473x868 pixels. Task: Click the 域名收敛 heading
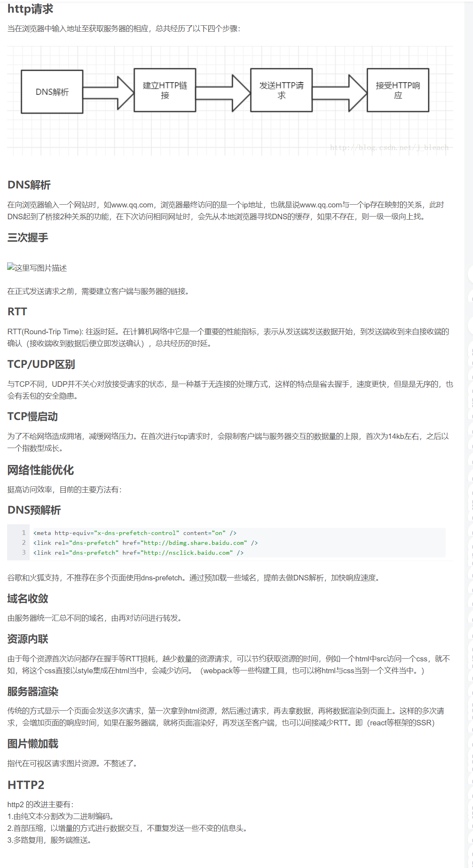pos(28,598)
